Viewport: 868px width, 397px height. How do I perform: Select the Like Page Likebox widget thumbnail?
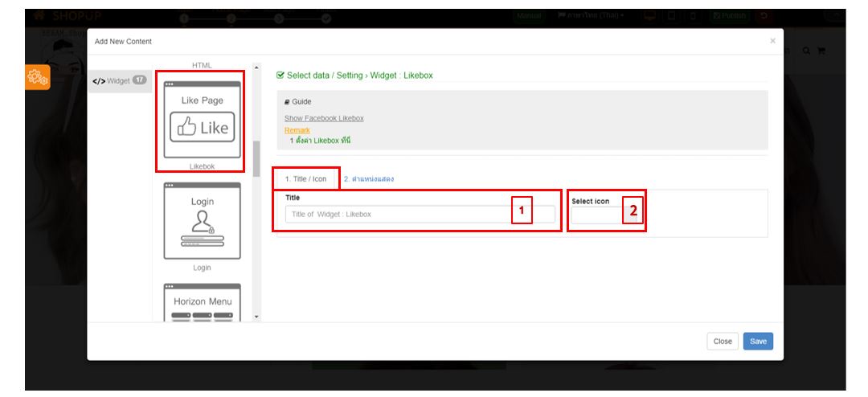(202, 121)
